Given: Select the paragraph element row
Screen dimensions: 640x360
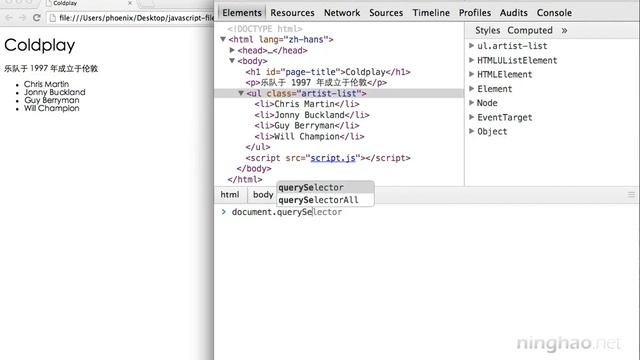Looking at the screenshot, I should [316, 82].
